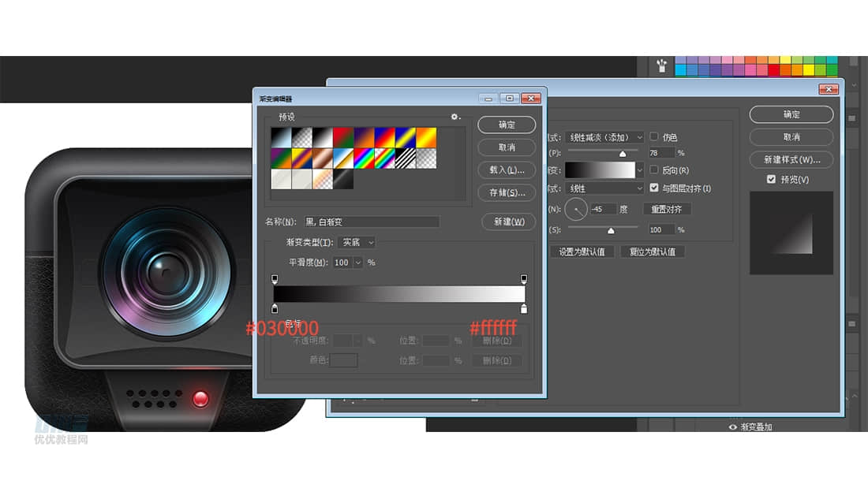
Task: Click the opacity value field showing 78
Action: tap(661, 153)
